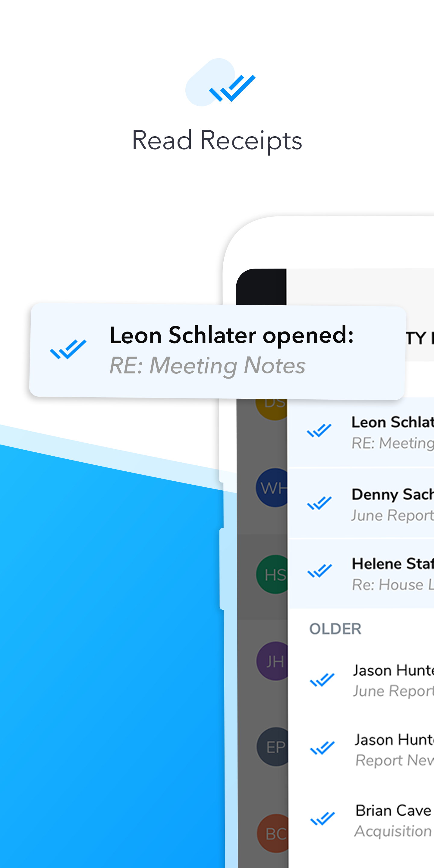
Task: Select the yellow DS contact avatar
Action: pos(272,409)
